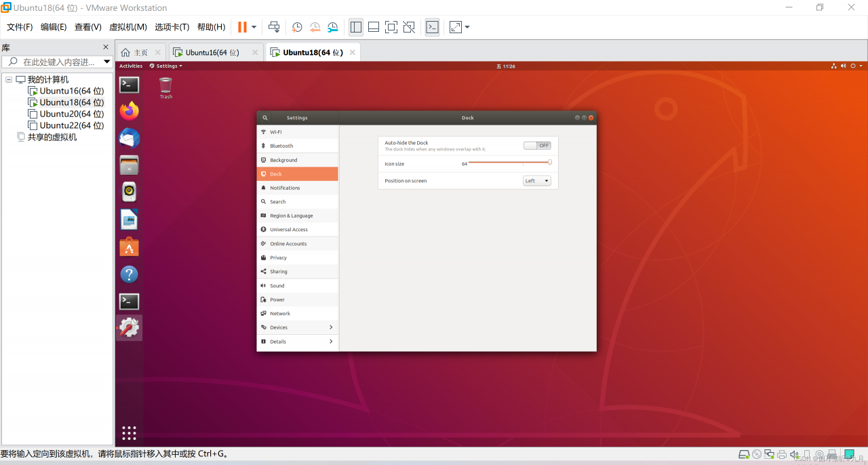
Task: Select Bluetooth in Settings sidebar
Action: 297,146
